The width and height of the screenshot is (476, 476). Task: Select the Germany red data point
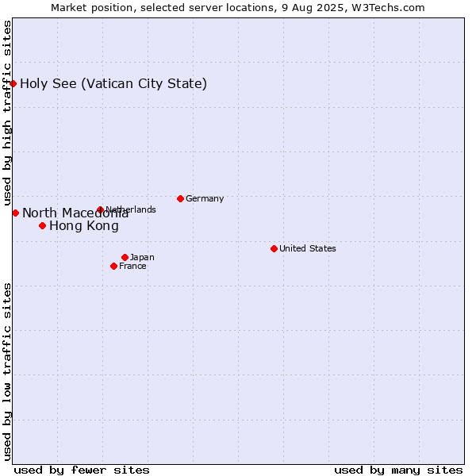click(x=180, y=199)
